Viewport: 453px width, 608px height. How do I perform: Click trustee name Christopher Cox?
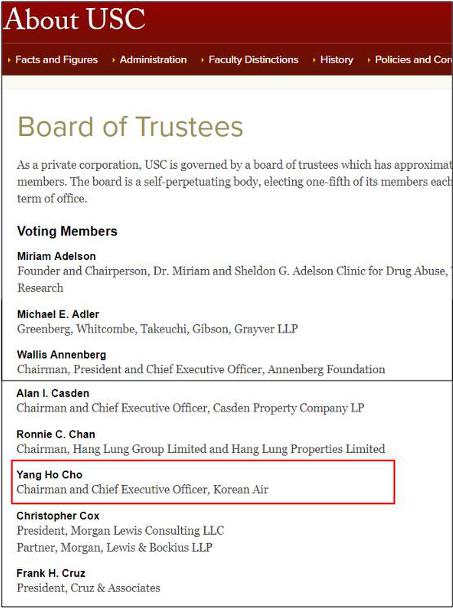[58, 516]
